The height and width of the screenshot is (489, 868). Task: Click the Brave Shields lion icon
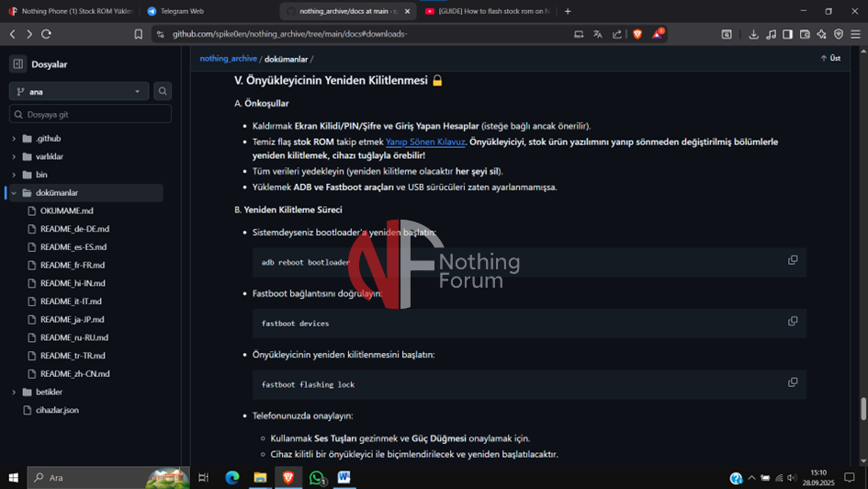(637, 34)
